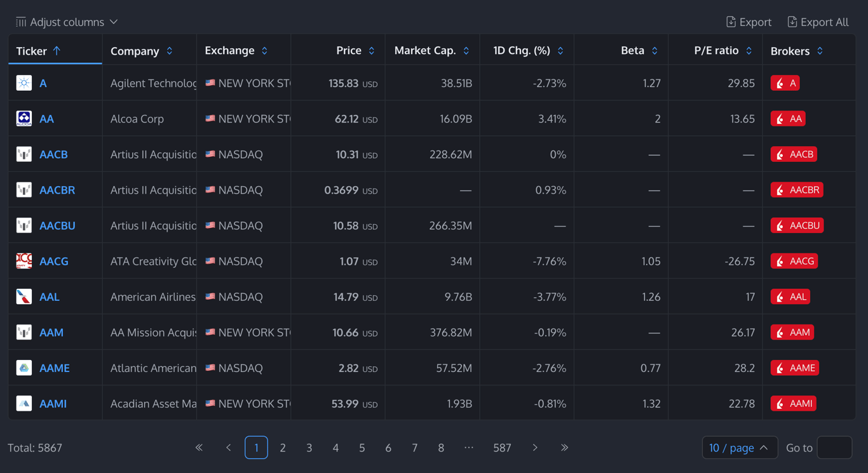Screen dimensions: 868x473
Task: Go to page 587
Action: (x=502, y=448)
